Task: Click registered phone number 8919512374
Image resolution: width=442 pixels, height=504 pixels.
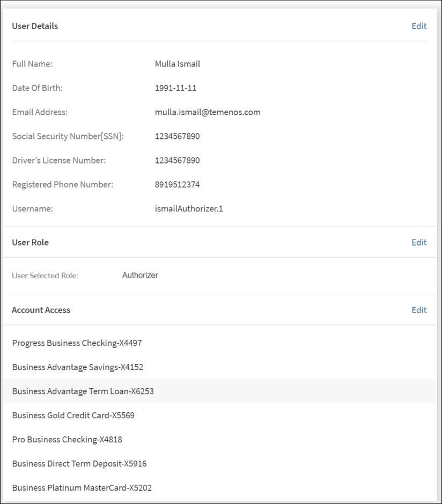Action: coord(177,184)
